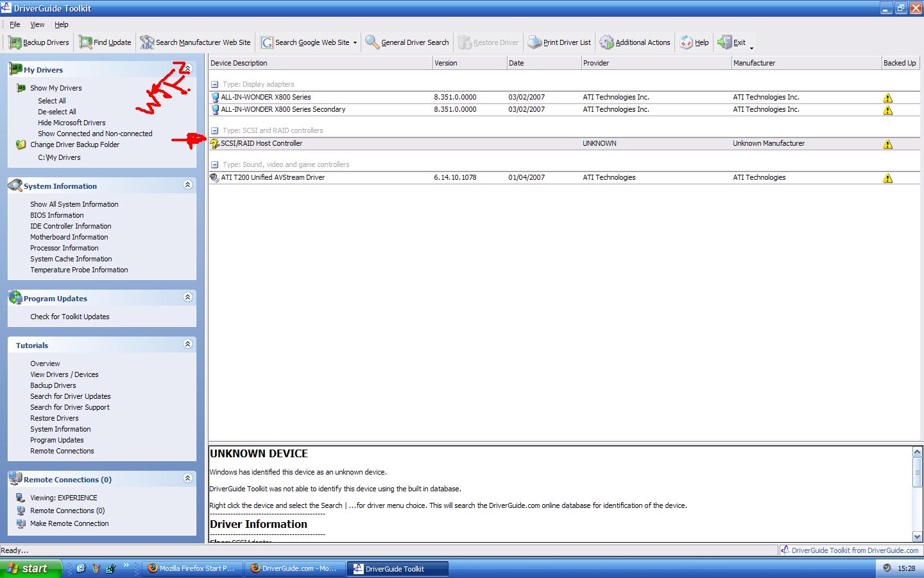Click Hide Microsoft Drivers link
Screen dimensions: 924x578
tap(72, 123)
